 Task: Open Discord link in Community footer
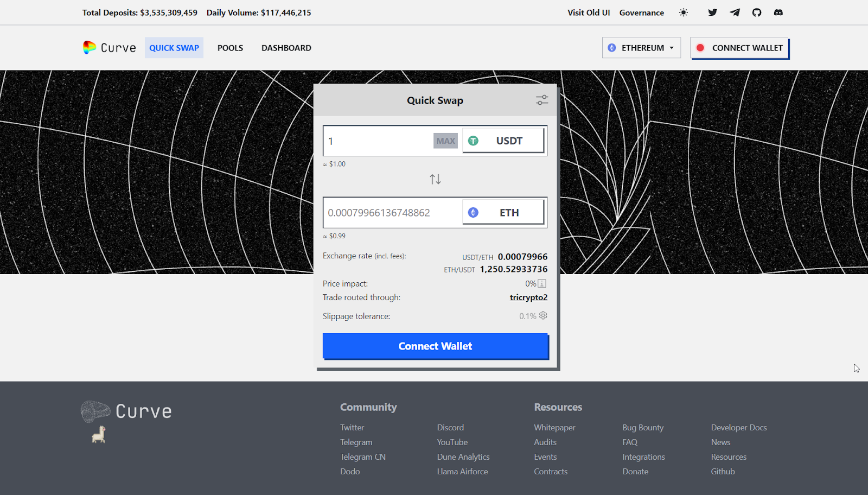click(450, 428)
